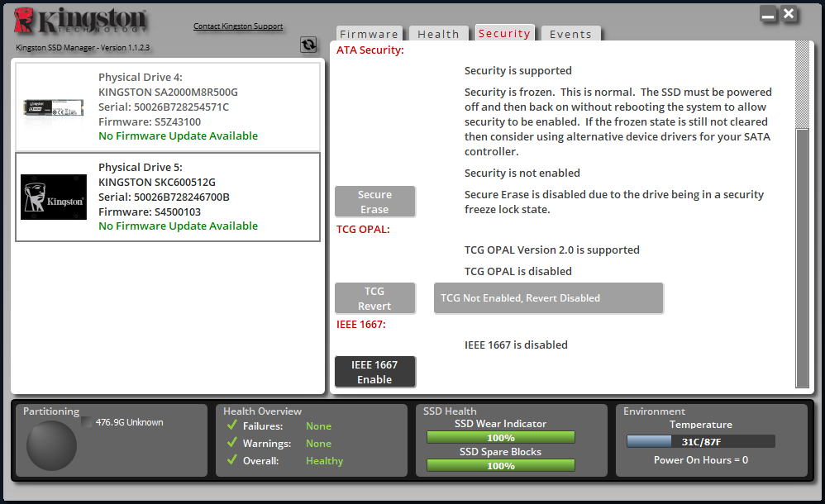The height and width of the screenshot is (504, 825).
Task: Open the Events tab
Action: pyautogui.click(x=570, y=34)
